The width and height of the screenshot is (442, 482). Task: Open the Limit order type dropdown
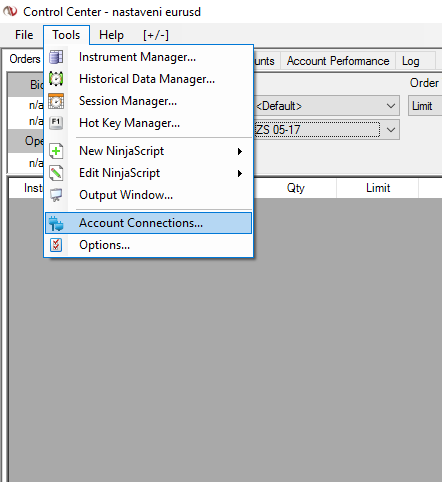425,106
